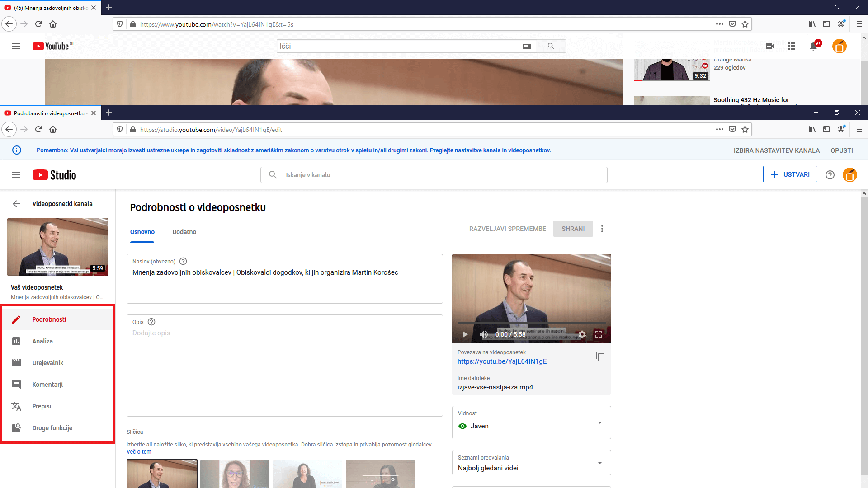868x488 pixels.
Task: Open three-dot options next to Shrani
Action: point(602,229)
